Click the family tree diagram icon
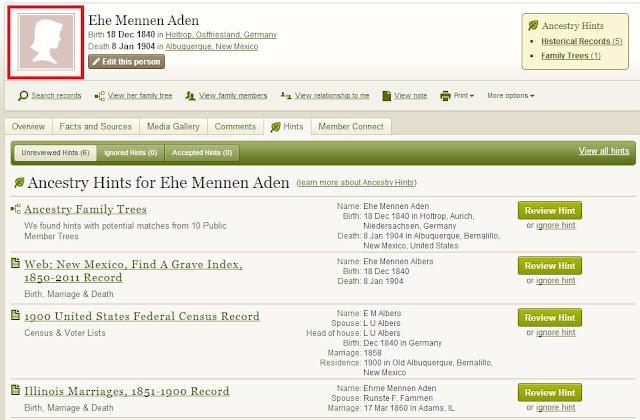 pyautogui.click(x=100, y=96)
